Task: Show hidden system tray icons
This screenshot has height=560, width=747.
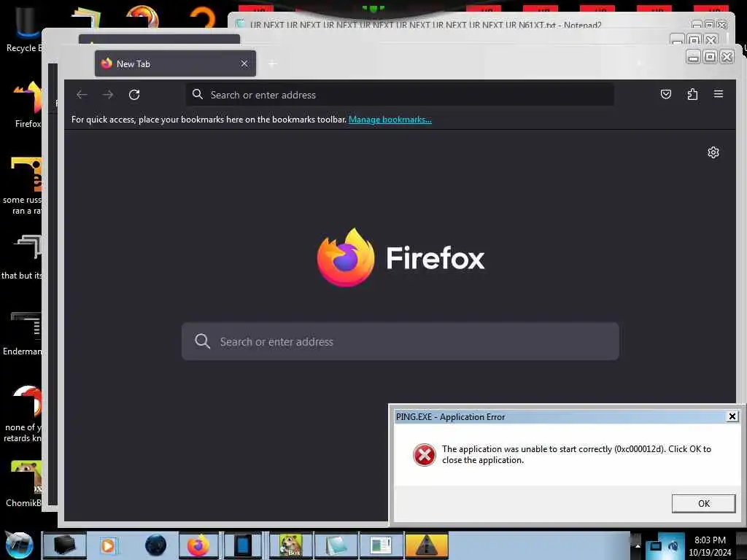Action: point(638,545)
